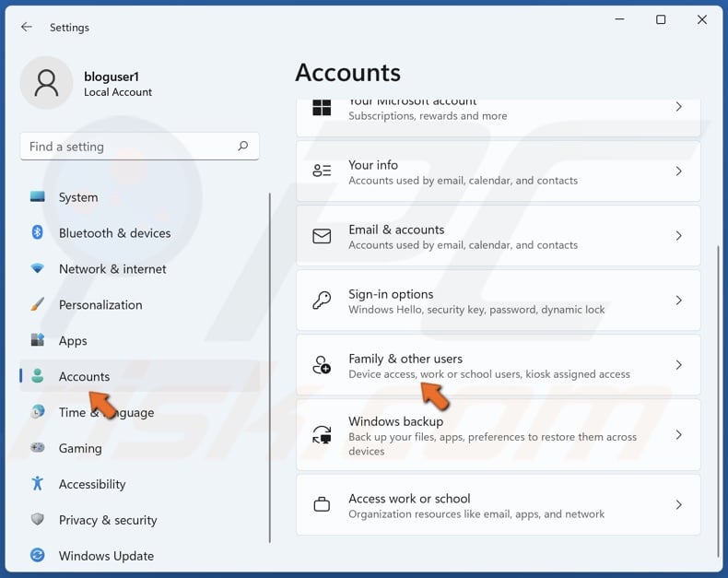
Task: Click the Email envelope icon
Action: click(x=322, y=236)
